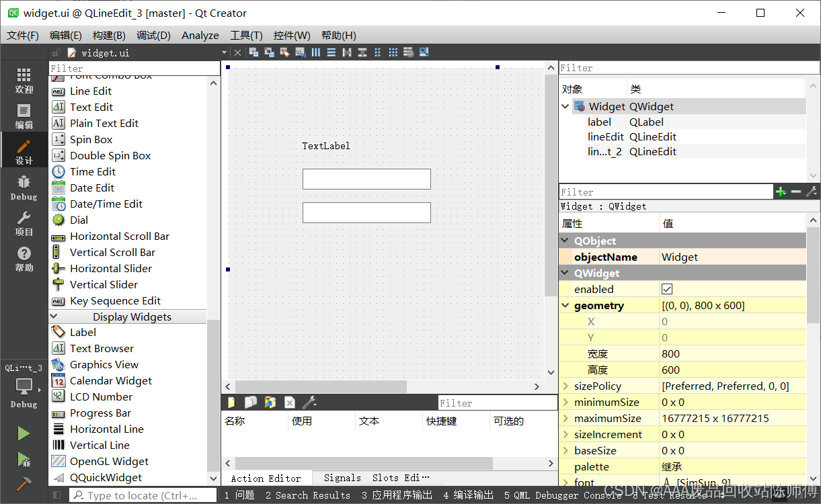
Task: Open the 项目 (Projects) mode
Action: pyautogui.click(x=24, y=223)
